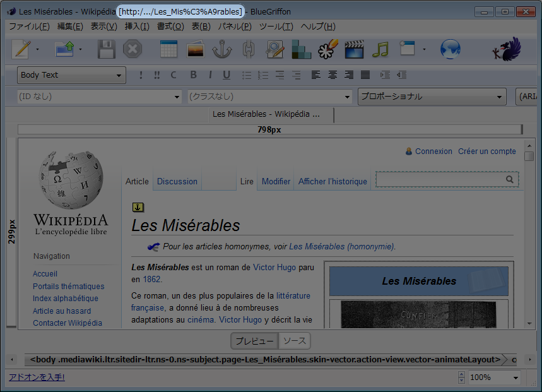The width and height of the screenshot is (542, 392).
Task: Click the definition term icon
Action: [280, 75]
